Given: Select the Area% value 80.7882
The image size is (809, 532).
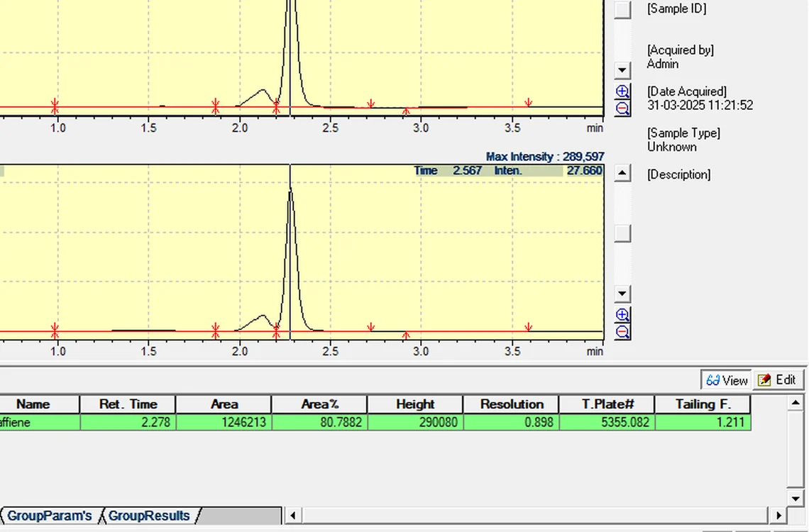Looking at the screenshot, I should point(320,422).
